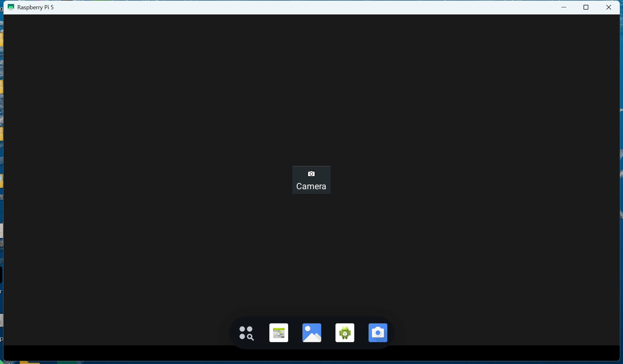Select the "Camera" text label in center tile
This screenshot has height=364, width=623.
point(311,186)
